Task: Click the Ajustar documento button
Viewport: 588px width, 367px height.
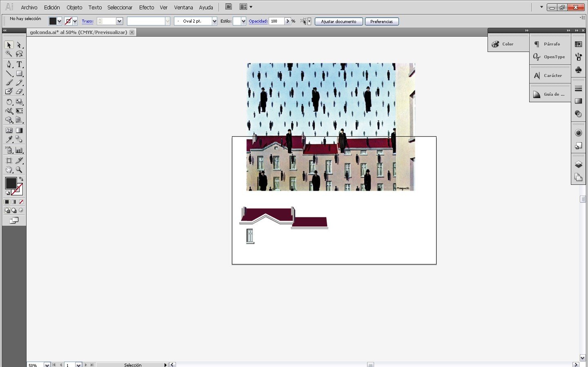Action: pyautogui.click(x=339, y=21)
